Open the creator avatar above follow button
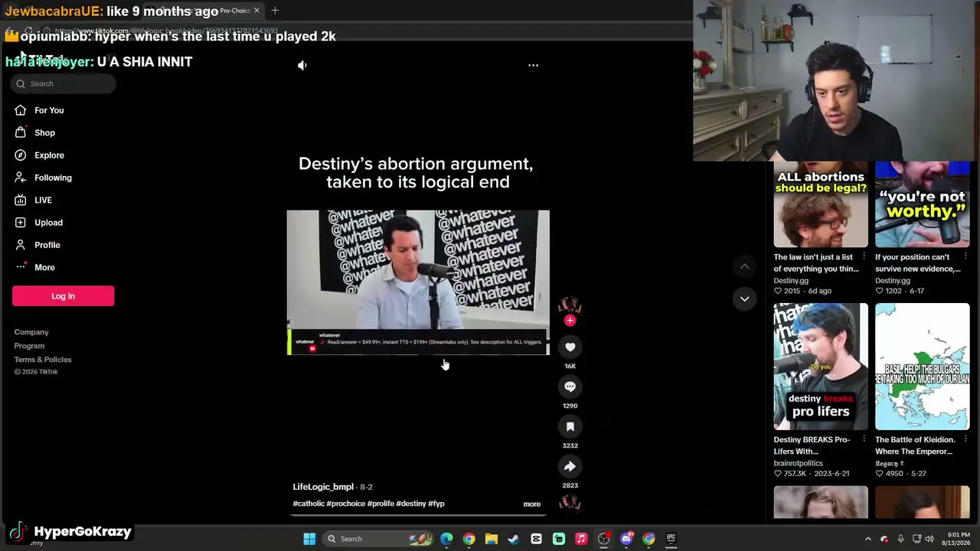980x551 pixels. pos(570,305)
